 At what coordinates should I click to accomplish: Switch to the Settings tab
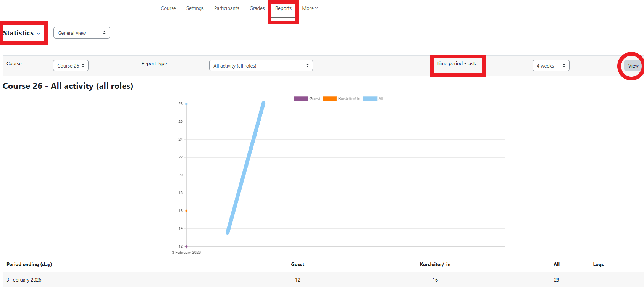195,8
